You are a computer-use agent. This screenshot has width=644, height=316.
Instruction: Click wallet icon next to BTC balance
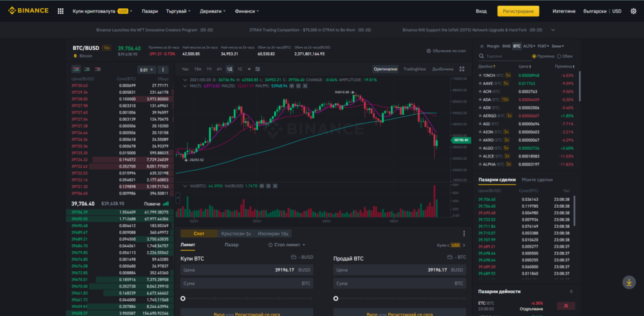coord(449,257)
